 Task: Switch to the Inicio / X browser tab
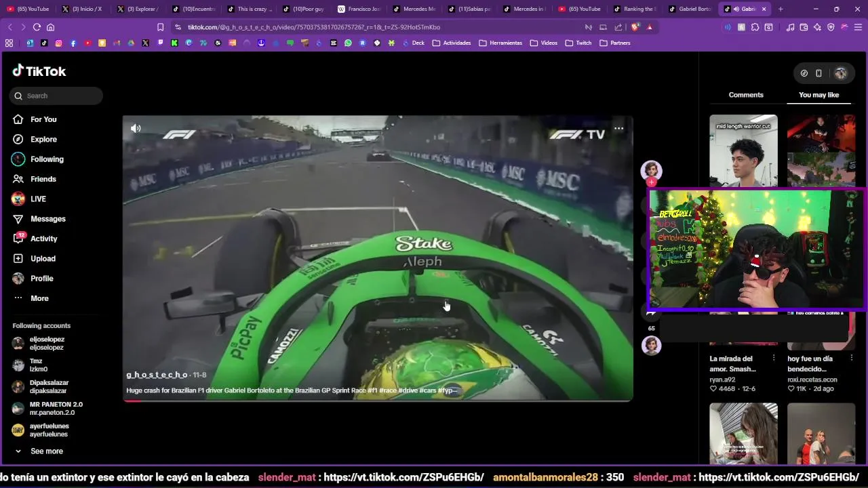click(x=82, y=9)
